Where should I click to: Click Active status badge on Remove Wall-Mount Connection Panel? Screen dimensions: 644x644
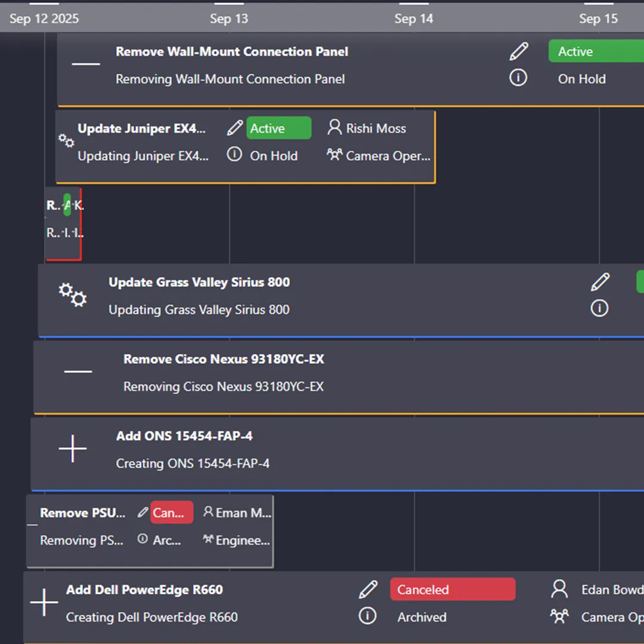pyautogui.click(x=596, y=51)
